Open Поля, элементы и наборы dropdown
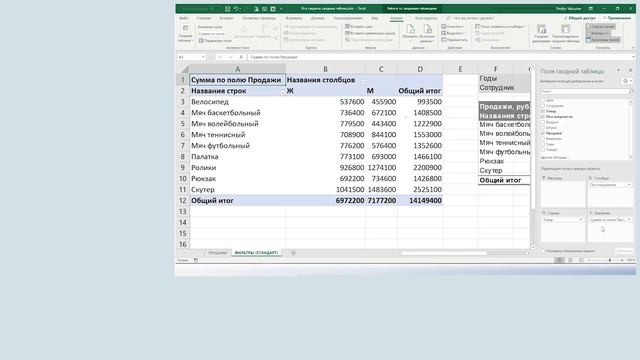Image resolution: width=640 pixels, height=360 pixels. click(x=500, y=27)
